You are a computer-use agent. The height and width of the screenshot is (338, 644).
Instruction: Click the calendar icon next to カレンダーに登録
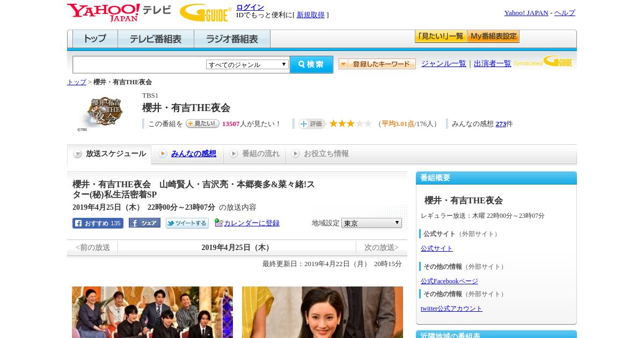[218, 223]
